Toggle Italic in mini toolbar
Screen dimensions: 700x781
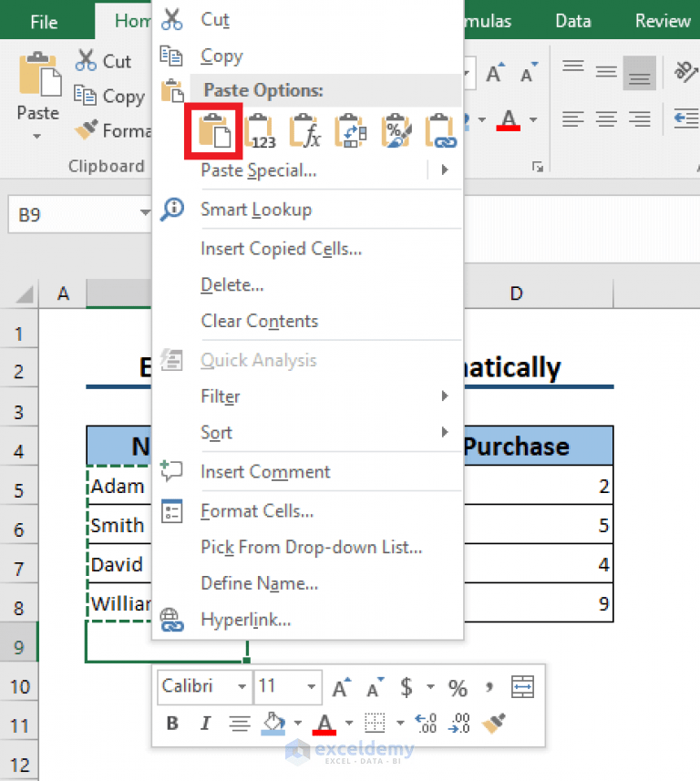205,723
